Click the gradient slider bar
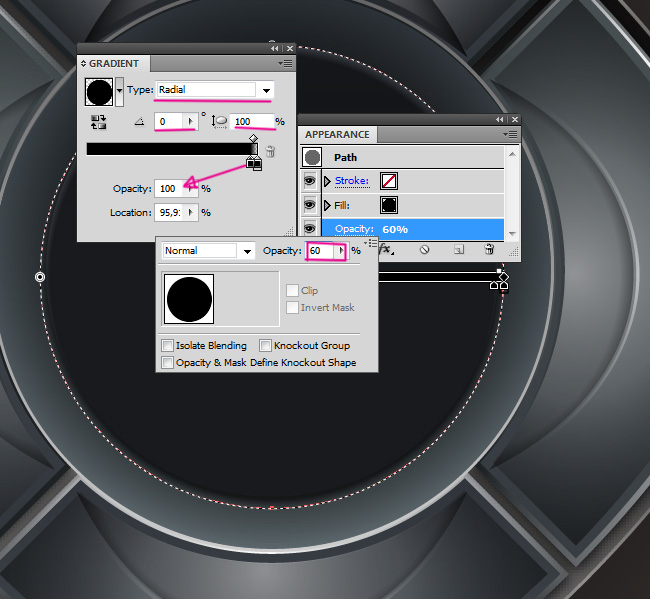Screen dimensions: 650x599 point(172,149)
